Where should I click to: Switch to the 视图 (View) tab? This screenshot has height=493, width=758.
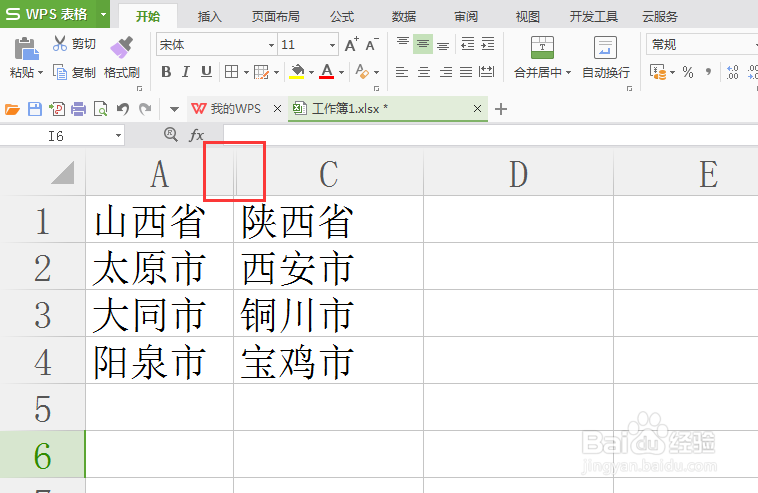[527, 17]
